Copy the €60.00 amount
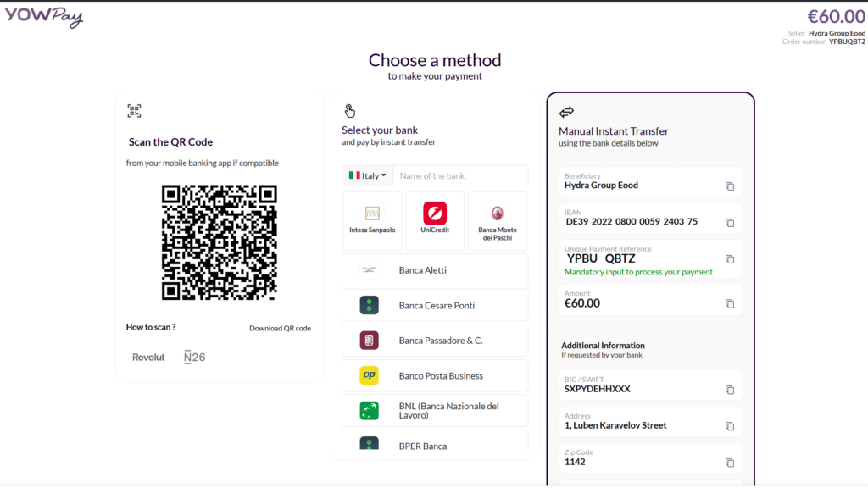This screenshot has height=488, width=868. 729,301
